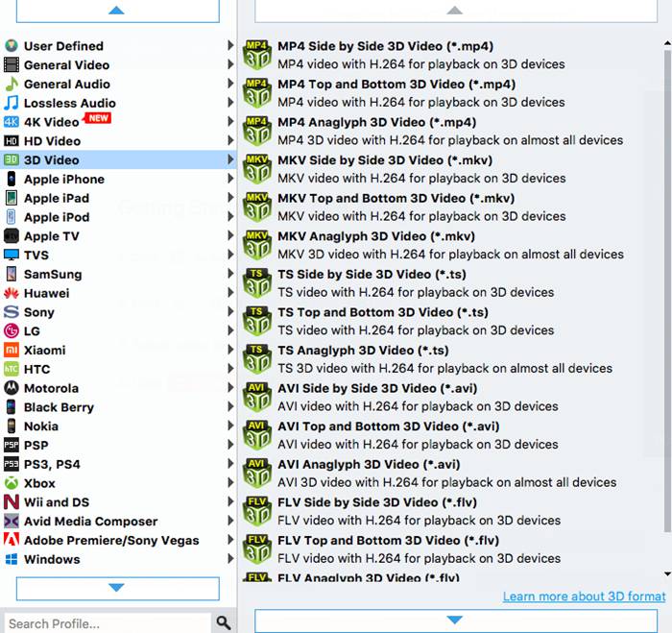Click the Sony S logo icon
672x633 pixels.
(x=12, y=312)
